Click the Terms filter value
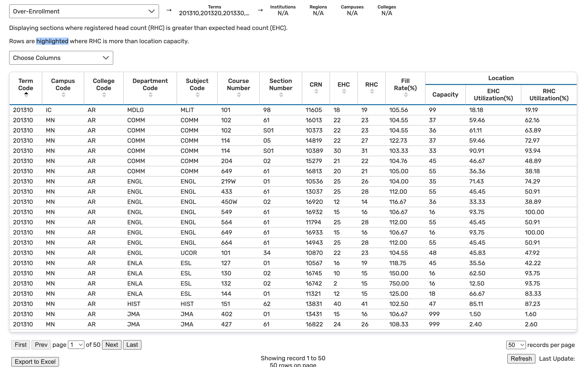The image size is (588, 367). coord(214,13)
